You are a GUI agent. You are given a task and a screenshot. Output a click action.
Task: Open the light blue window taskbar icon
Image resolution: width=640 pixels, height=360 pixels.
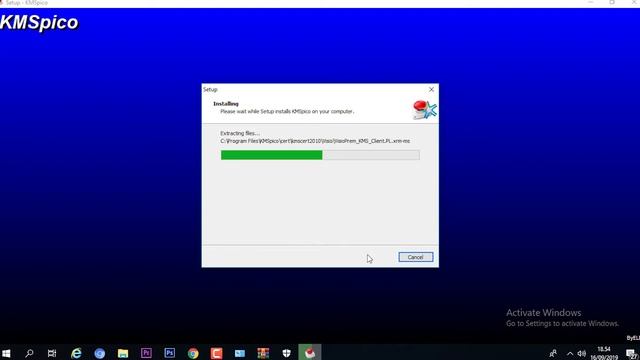240,353
